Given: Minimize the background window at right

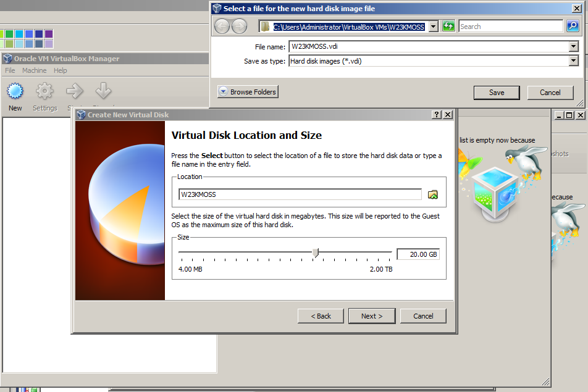Looking at the screenshot, I should pyautogui.click(x=559, y=115).
